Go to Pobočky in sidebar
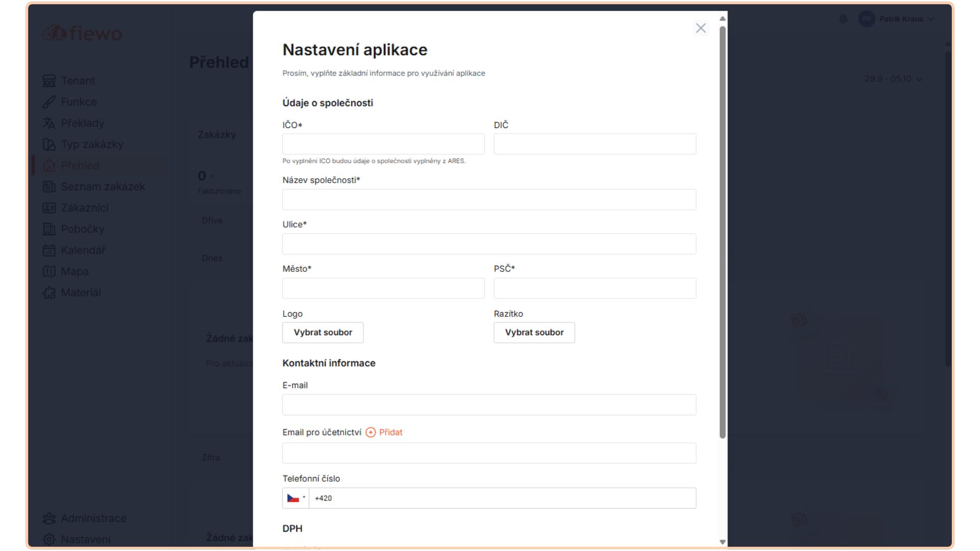980x551 pixels. pos(82,229)
